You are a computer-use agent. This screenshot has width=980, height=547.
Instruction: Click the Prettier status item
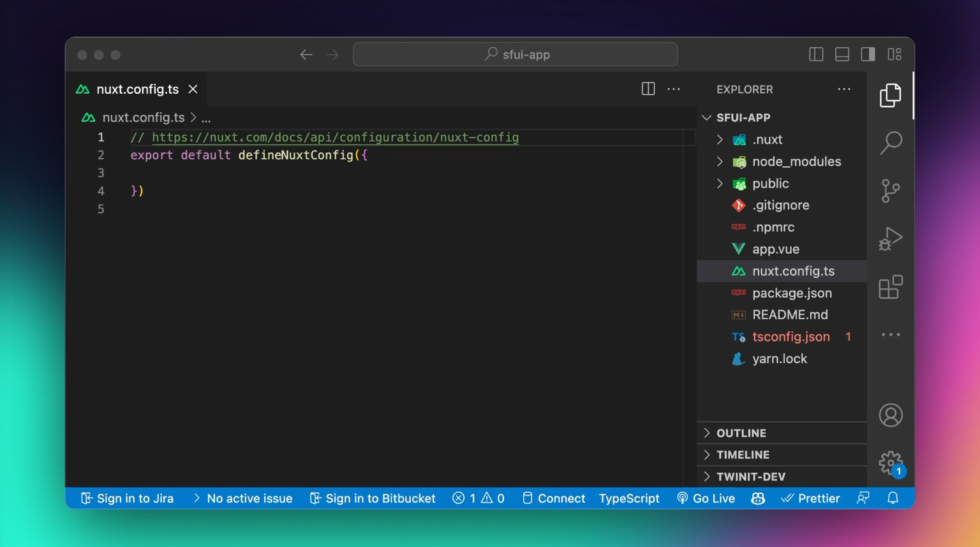pos(810,499)
